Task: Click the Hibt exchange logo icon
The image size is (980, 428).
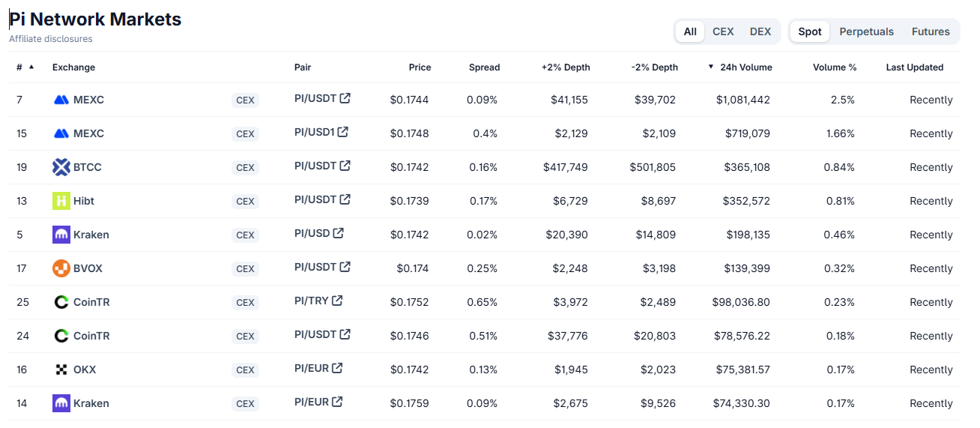Action: (x=61, y=201)
